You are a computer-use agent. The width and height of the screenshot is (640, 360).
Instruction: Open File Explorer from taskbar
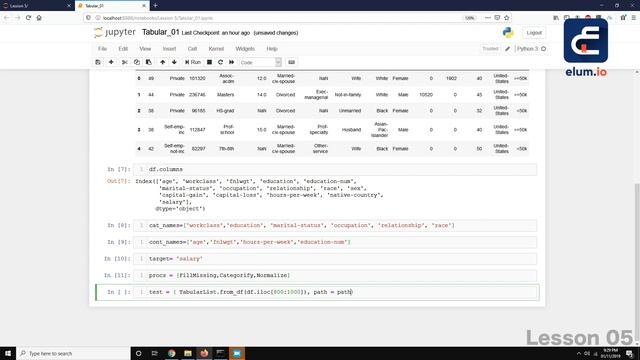tap(188, 353)
